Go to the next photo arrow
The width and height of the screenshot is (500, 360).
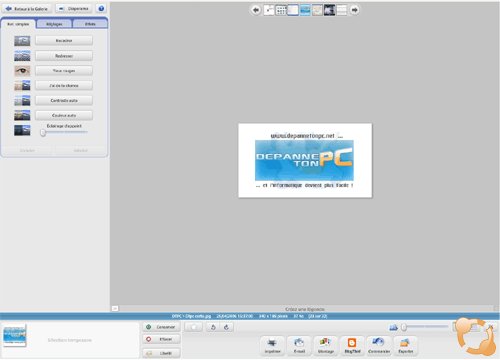click(355, 10)
